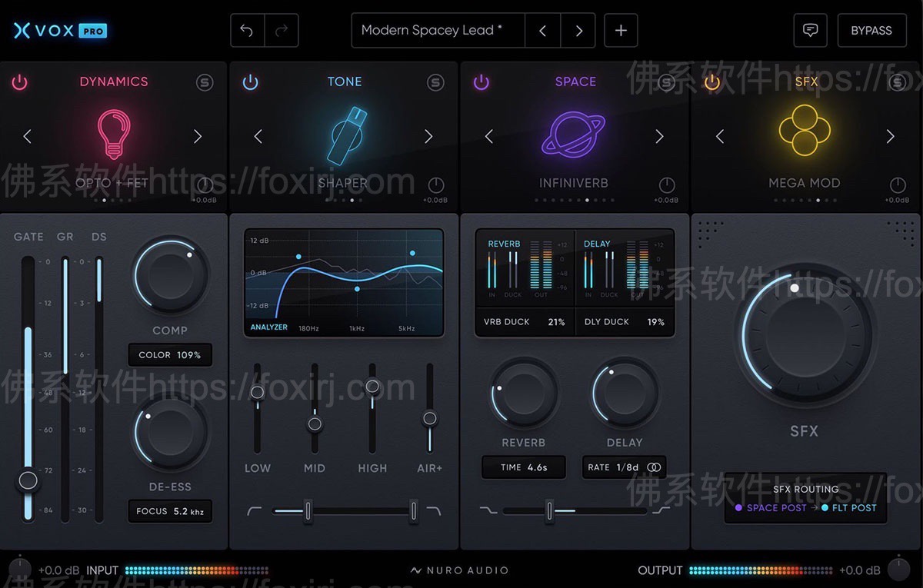
Task: Browse previous TONE algorithm with left arrow
Action: coord(258,136)
